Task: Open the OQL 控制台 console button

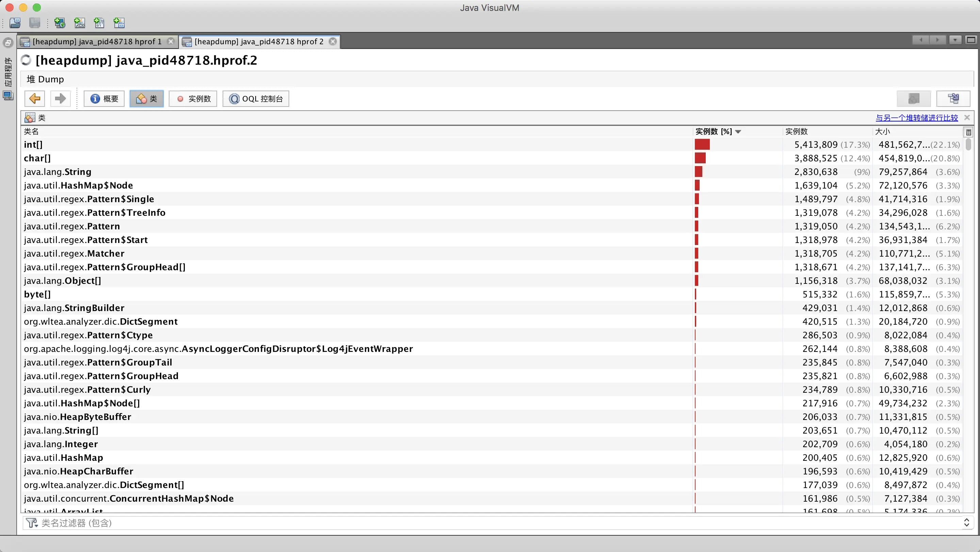Action: pos(256,99)
